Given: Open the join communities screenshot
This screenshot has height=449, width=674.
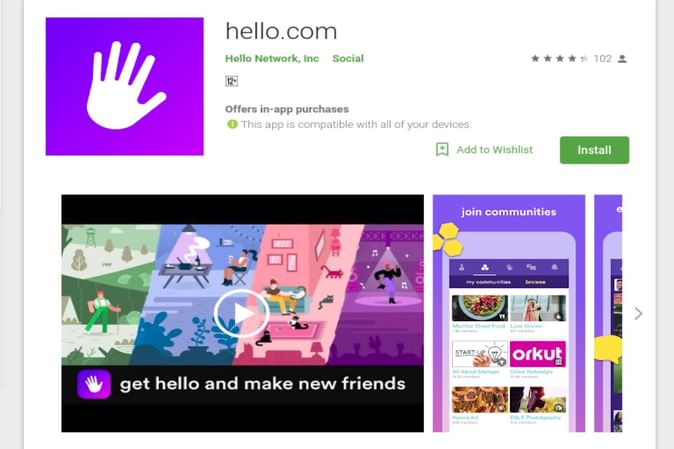Looking at the screenshot, I should [509, 313].
